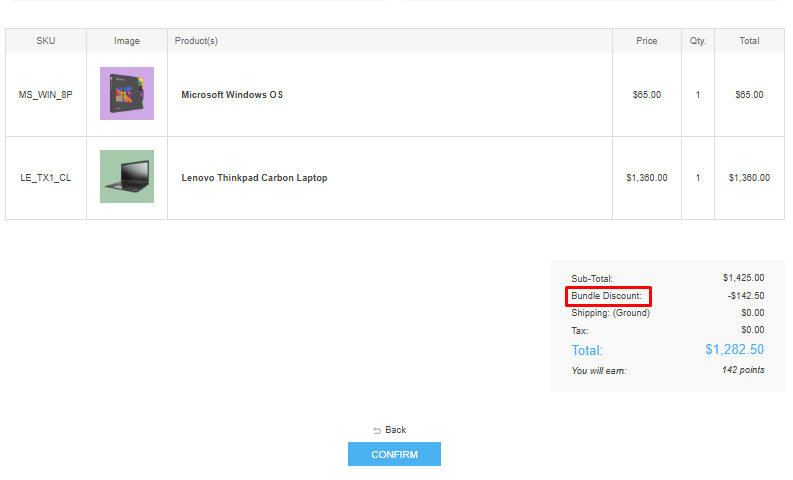The width and height of the screenshot is (793, 480).
Task: Open the Lenovo Thinkpad Carbon Laptop link
Action: click(254, 178)
